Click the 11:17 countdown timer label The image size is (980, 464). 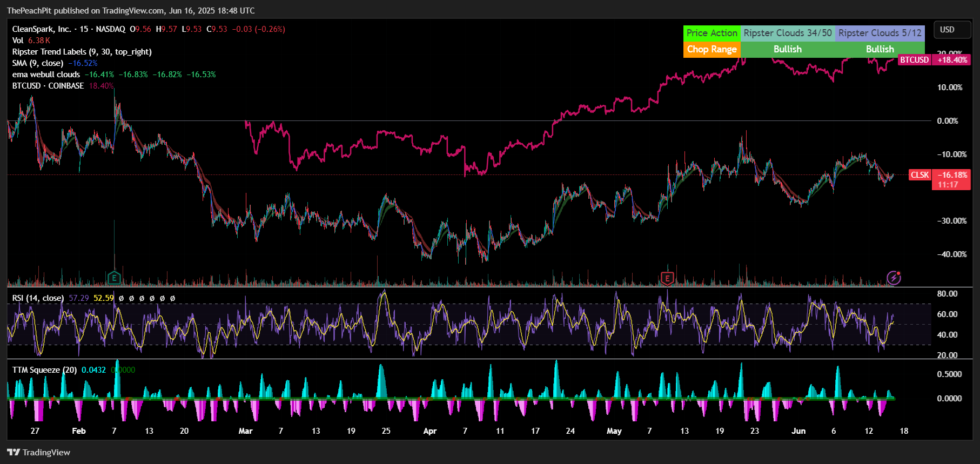click(x=948, y=185)
